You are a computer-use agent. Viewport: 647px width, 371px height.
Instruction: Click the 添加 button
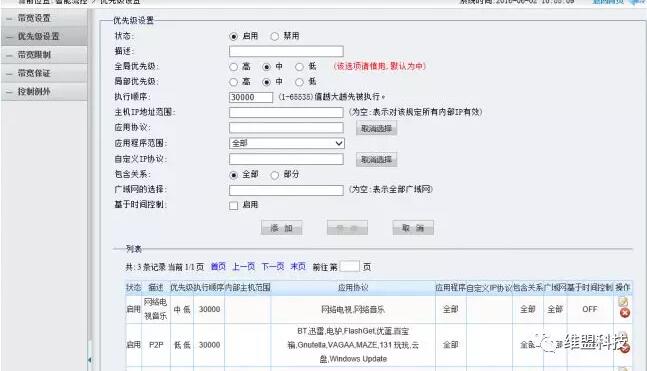(x=281, y=228)
